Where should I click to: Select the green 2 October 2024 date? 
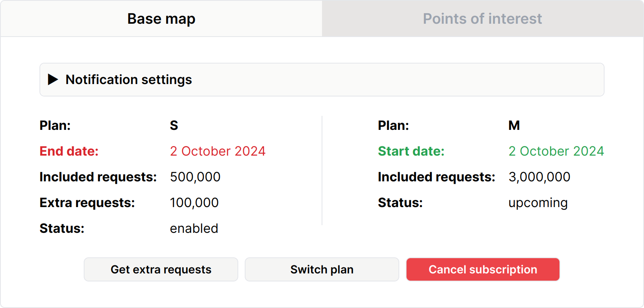(556, 151)
